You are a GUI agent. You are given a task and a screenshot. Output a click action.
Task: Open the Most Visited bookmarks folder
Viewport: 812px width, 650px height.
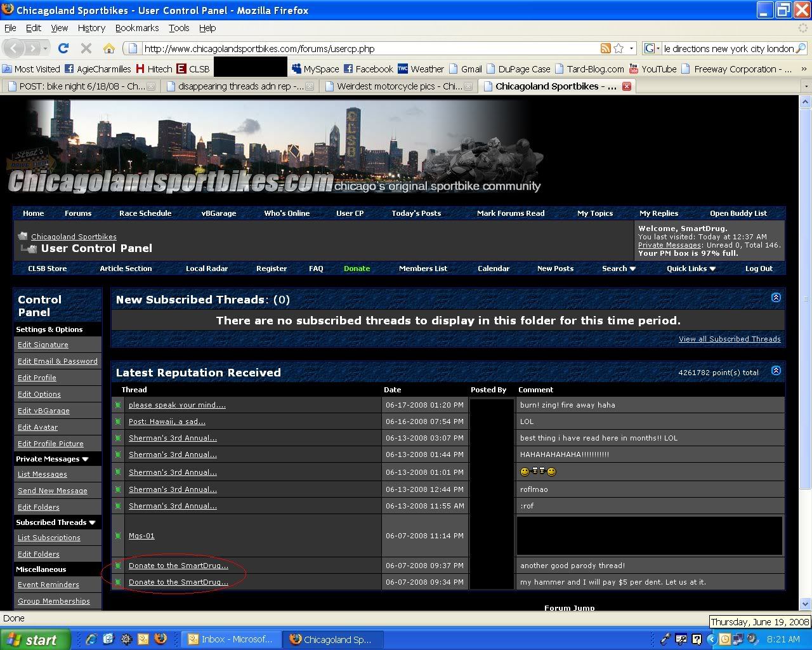31,69
